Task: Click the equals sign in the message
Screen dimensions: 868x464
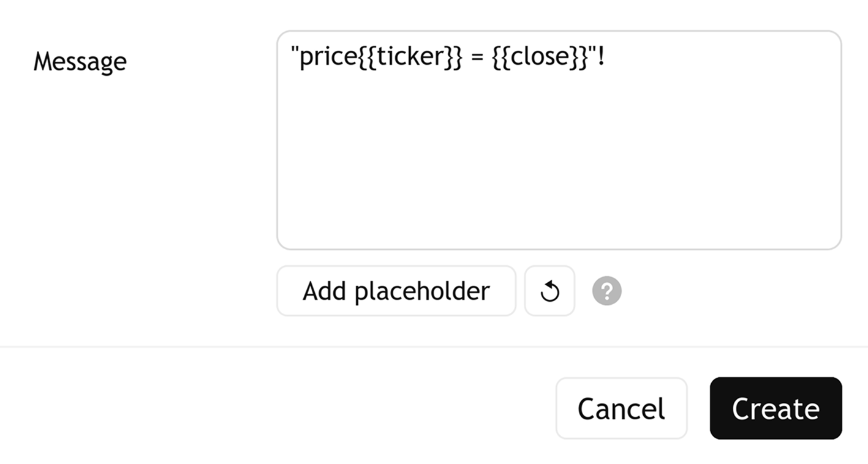Action: pos(477,57)
